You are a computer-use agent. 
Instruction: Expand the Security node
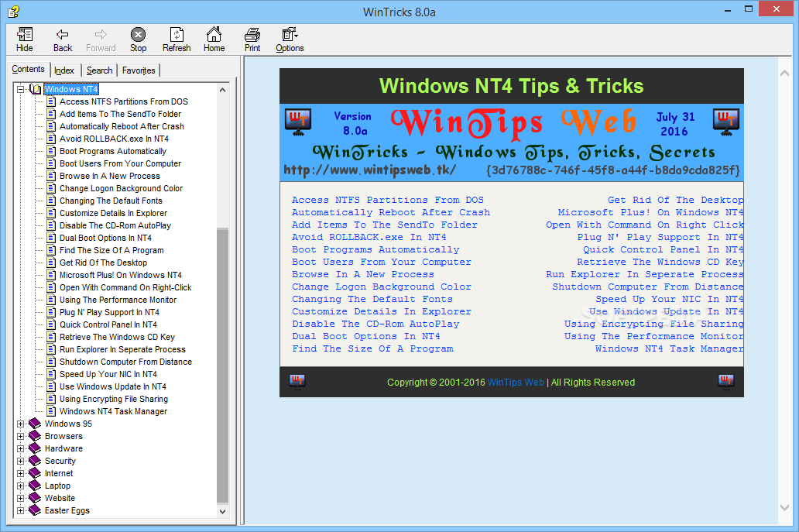coord(20,461)
